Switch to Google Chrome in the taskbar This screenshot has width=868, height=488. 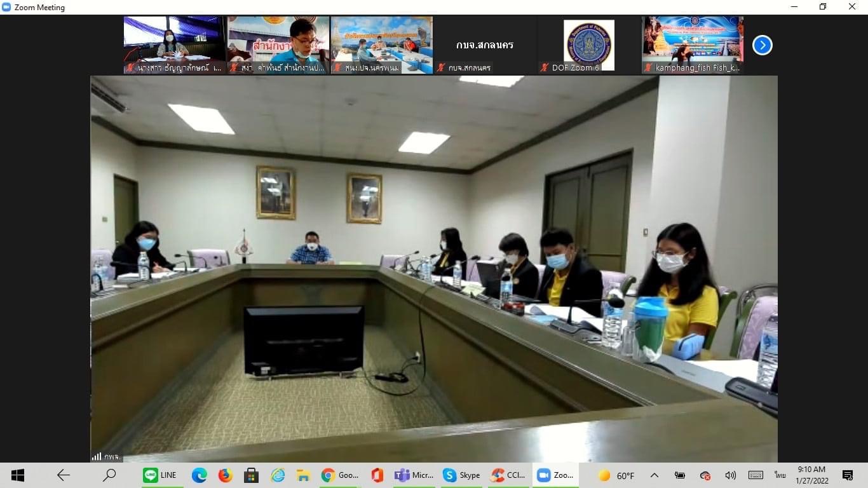pyautogui.click(x=341, y=475)
